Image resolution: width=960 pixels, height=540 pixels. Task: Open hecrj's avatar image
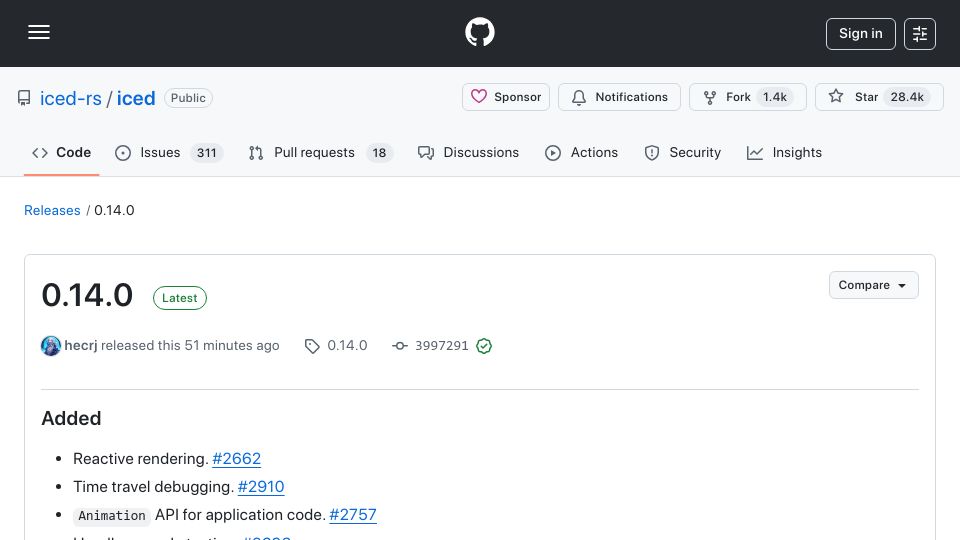pos(51,346)
